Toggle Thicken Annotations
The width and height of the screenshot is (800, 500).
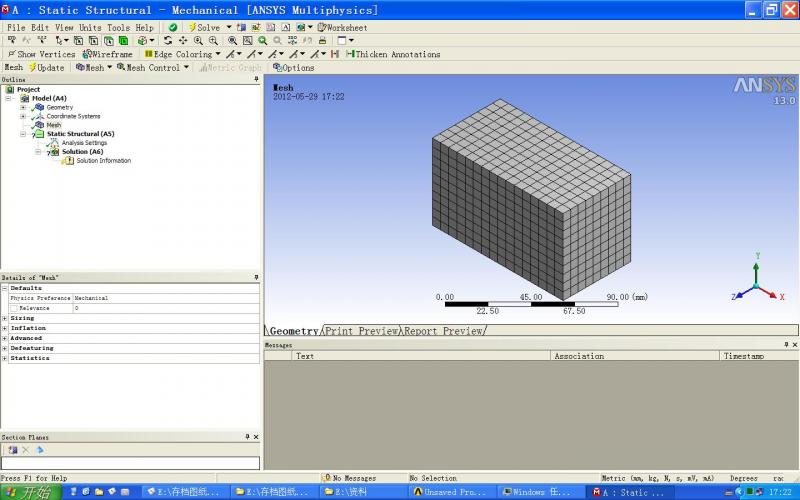(393, 54)
